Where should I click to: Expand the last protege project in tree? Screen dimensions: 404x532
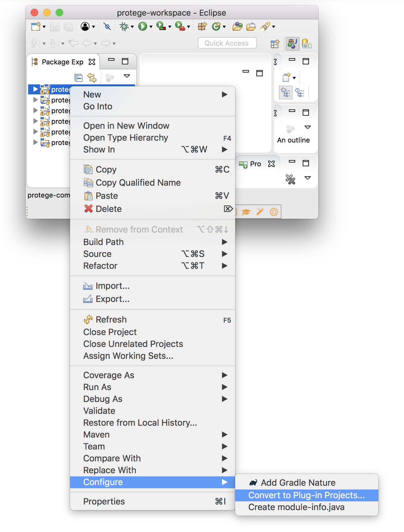coord(35,143)
